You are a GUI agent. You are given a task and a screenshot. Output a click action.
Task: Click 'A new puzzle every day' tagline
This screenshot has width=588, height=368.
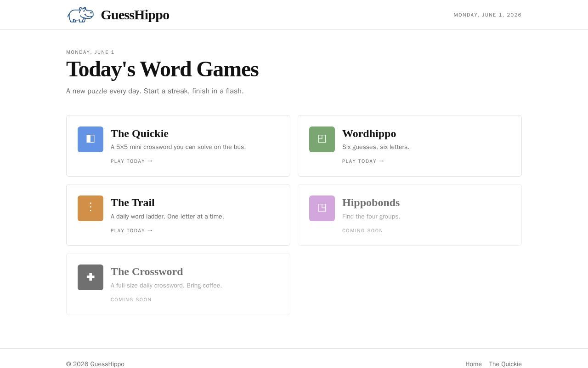(x=155, y=91)
